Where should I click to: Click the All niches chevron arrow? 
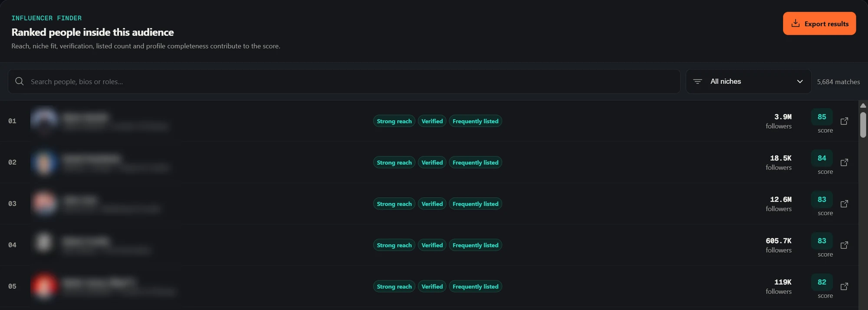[800, 82]
